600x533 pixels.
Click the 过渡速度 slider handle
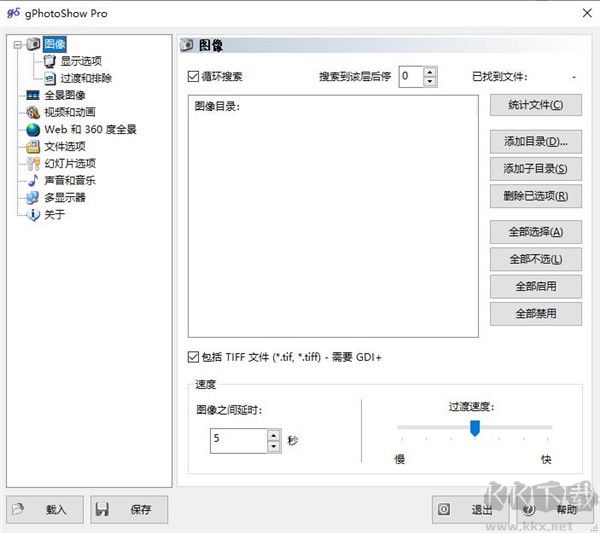tap(475, 428)
